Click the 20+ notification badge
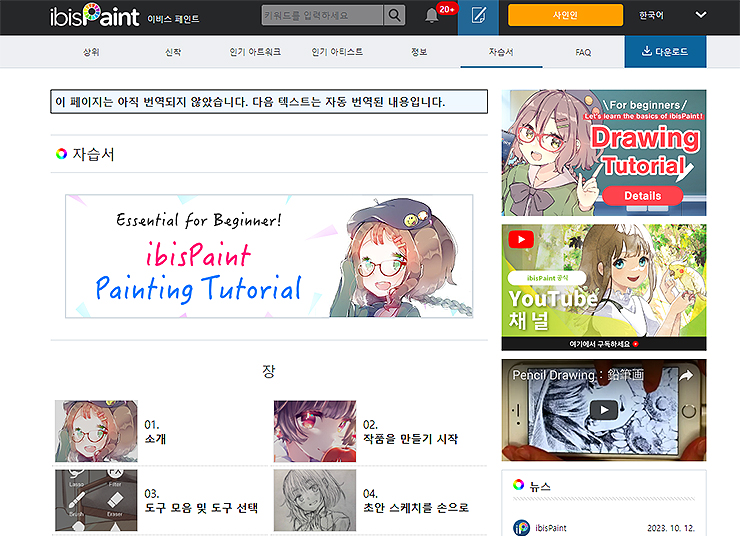740x536 pixels. (x=446, y=9)
